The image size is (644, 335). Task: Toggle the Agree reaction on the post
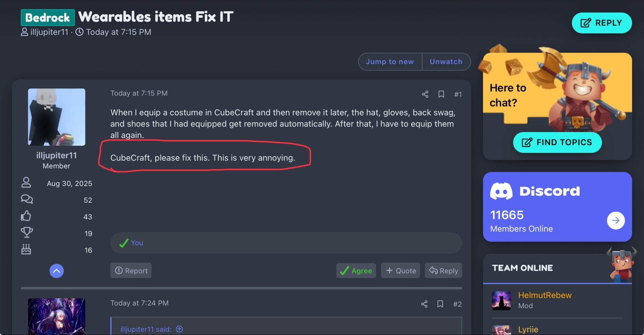(356, 271)
